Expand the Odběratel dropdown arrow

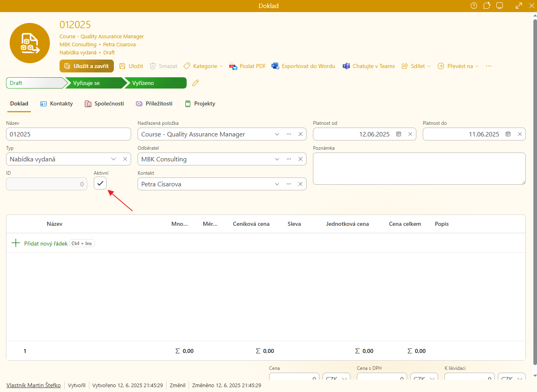[277, 159]
